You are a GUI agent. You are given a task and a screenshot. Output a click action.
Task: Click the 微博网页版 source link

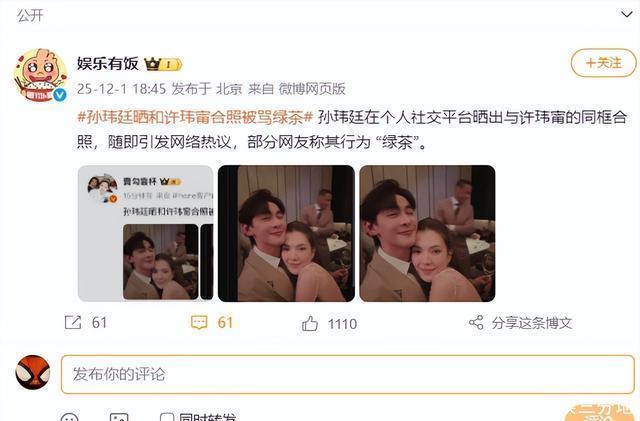tap(312, 89)
